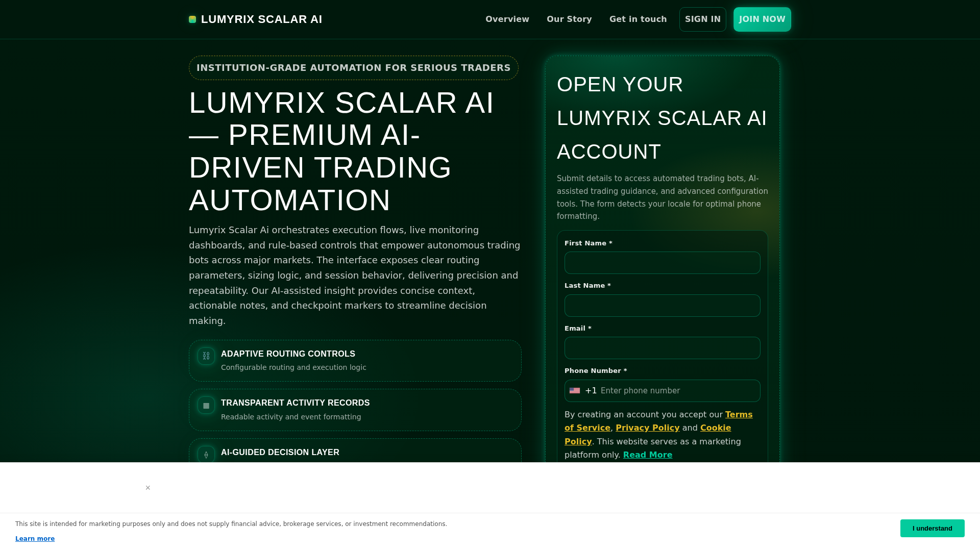This screenshot has width=980, height=551.
Task: Focus the Last Name field
Action: pyautogui.click(x=663, y=306)
